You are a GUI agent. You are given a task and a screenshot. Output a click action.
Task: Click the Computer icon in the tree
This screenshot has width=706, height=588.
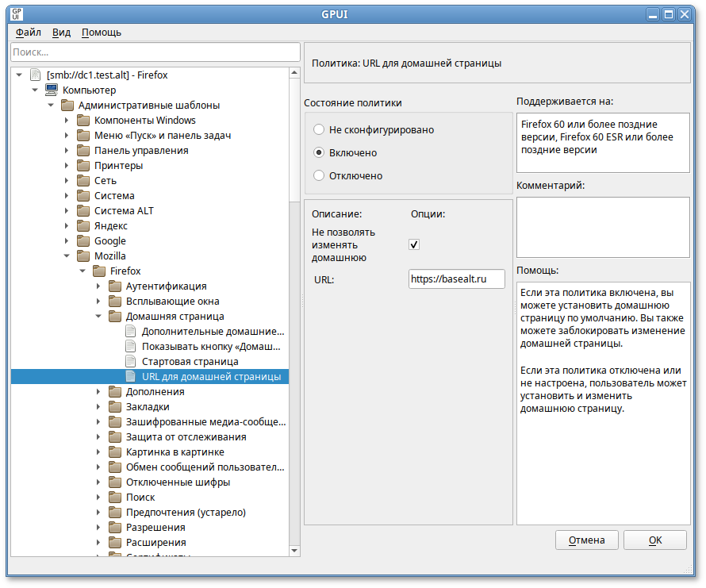(x=51, y=90)
